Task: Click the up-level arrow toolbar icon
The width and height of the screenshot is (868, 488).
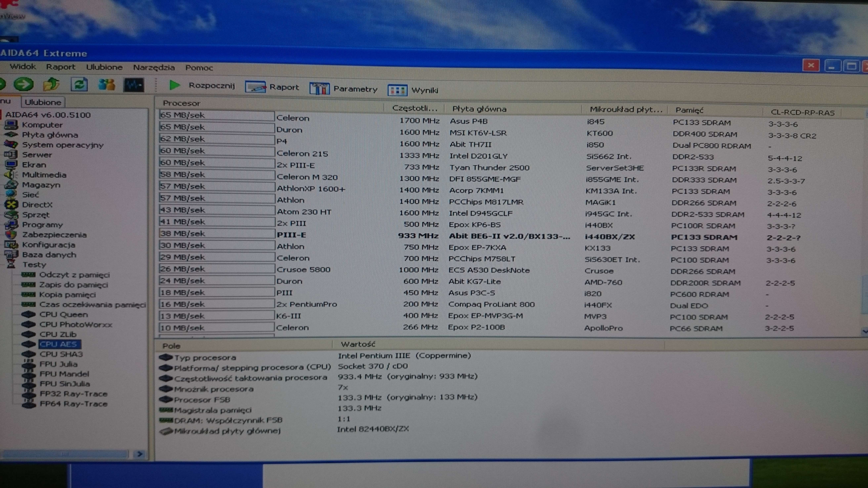Action: (51, 84)
